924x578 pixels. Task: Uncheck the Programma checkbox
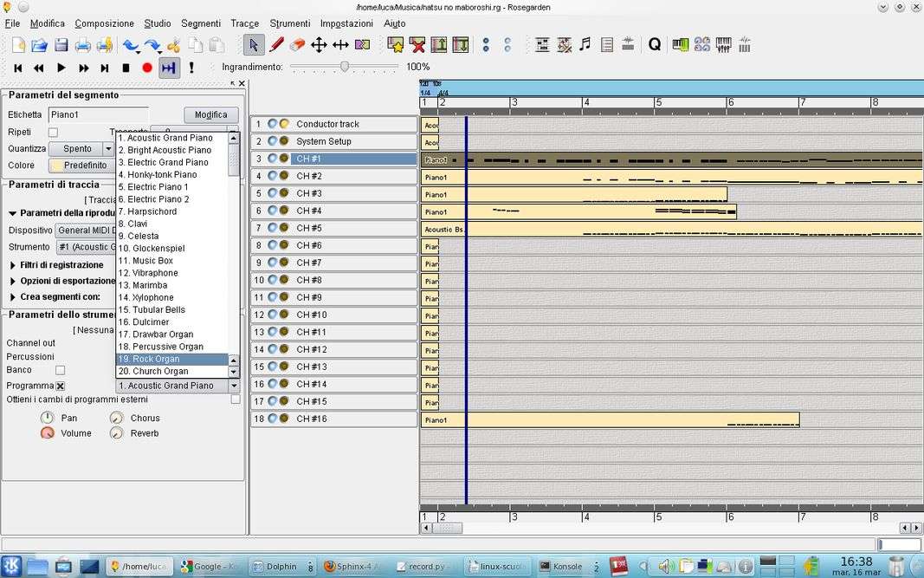click(x=61, y=386)
